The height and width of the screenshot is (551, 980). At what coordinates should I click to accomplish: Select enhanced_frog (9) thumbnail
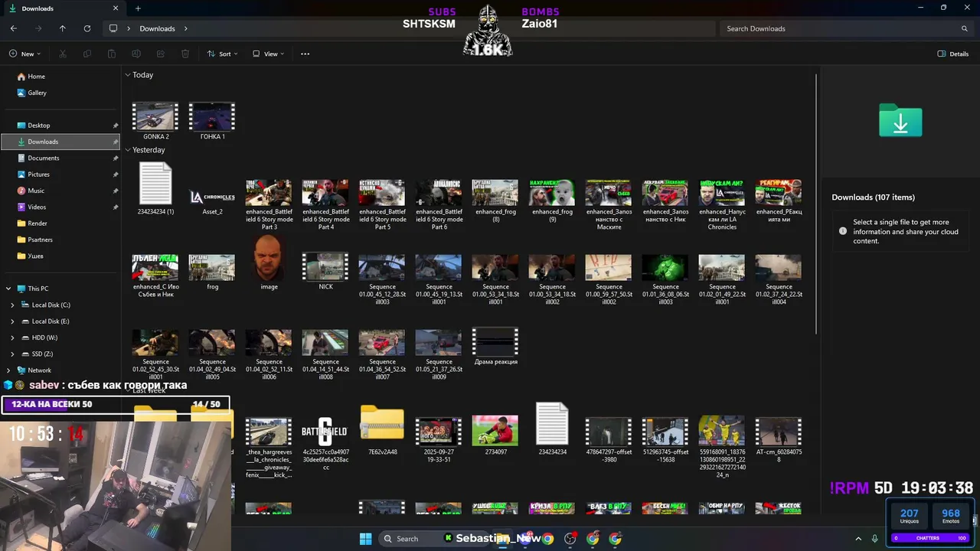[x=552, y=201]
